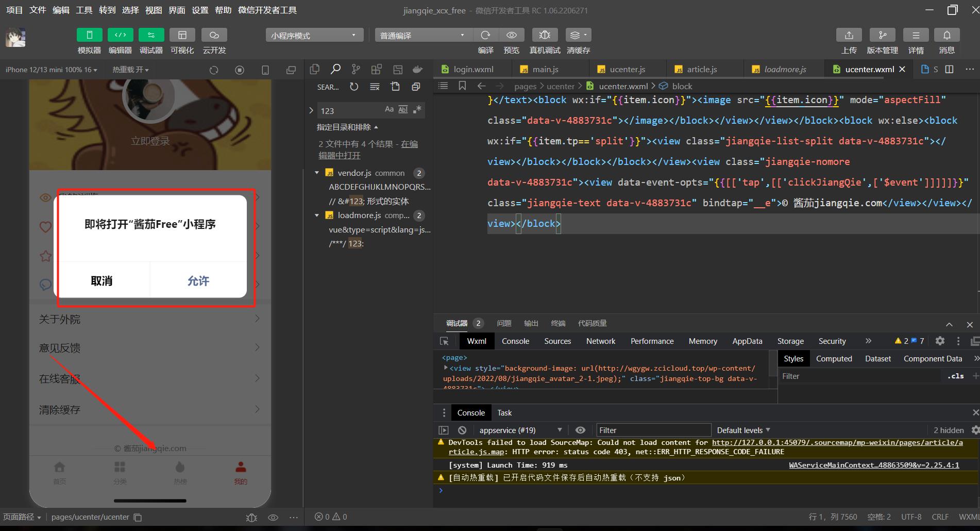The width and height of the screenshot is (980, 531).
Task: Open the details (详情) panel
Action: (916, 35)
